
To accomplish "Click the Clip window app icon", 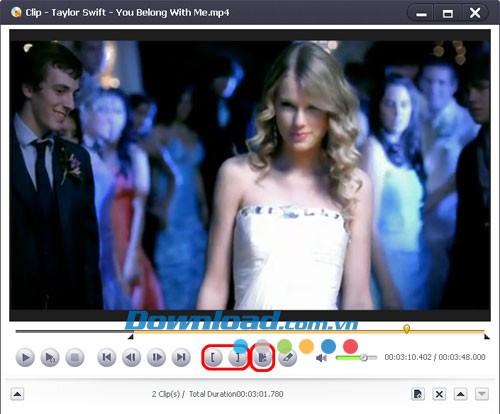I will tap(16, 12).
